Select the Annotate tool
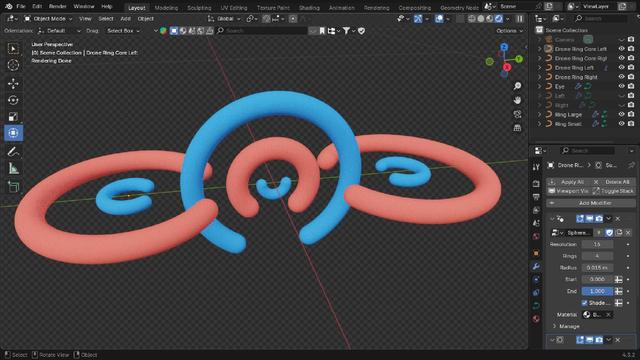This screenshot has width=640, height=360. click(13, 151)
